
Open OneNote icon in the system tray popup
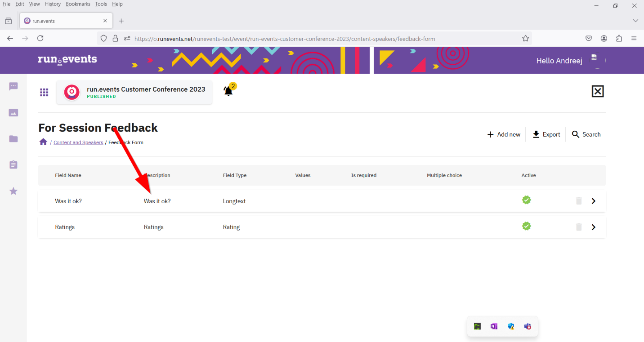[x=494, y=326]
